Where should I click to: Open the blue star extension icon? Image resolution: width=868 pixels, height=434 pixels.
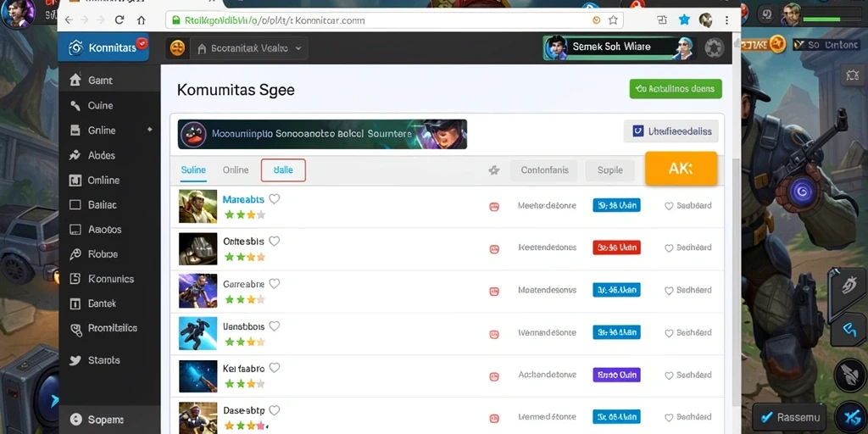tap(684, 20)
